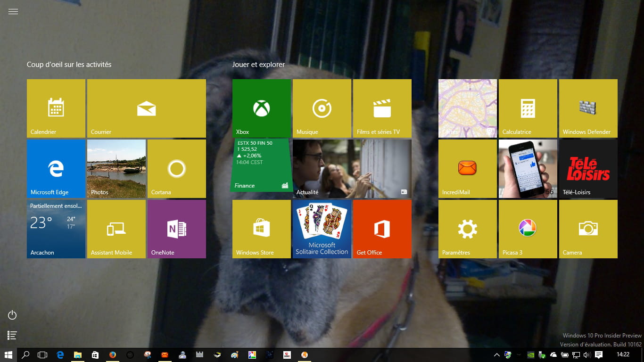Screen dimensions: 644x362
Task: Open IncrediMail envelope on taskbar
Action: 165,355
